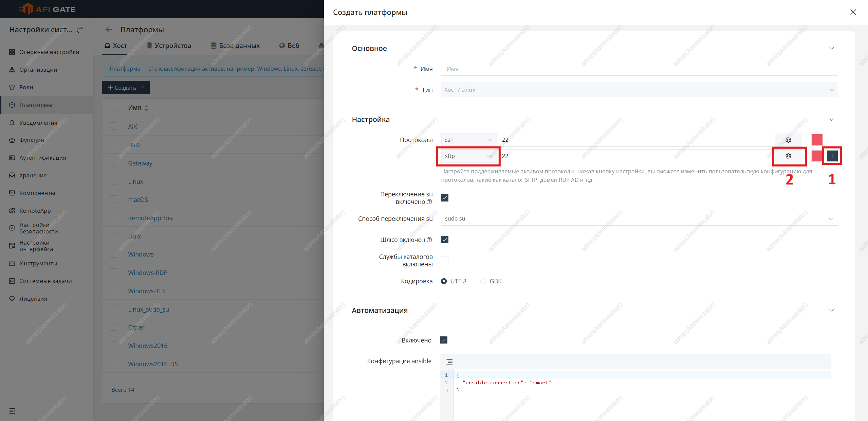The height and width of the screenshot is (421, 868).
Task: Open Способ переключения su dropdown
Action: 639,219
